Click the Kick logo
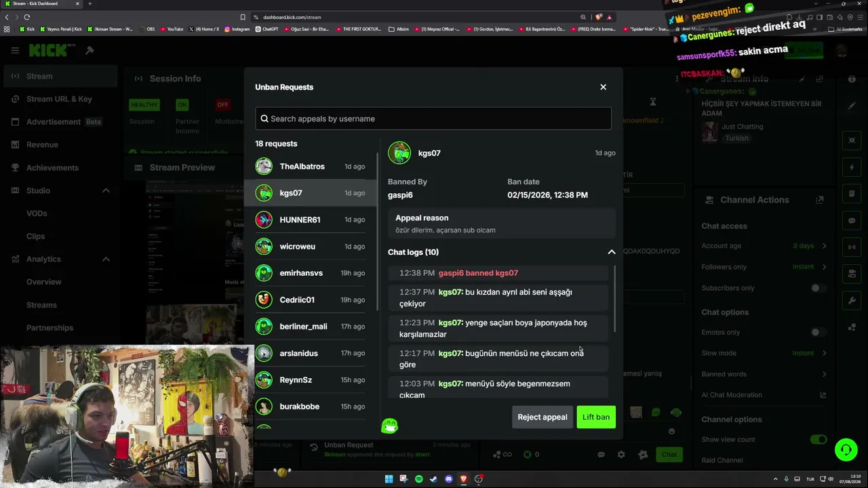868x488 pixels. point(49,50)
